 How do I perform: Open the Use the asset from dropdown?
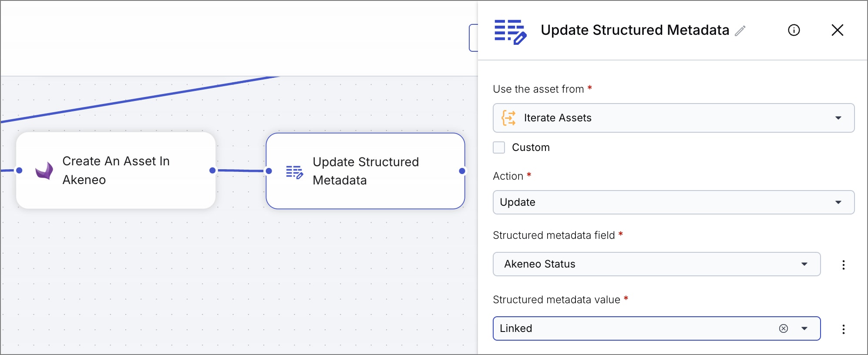click(x=673, y=118)
